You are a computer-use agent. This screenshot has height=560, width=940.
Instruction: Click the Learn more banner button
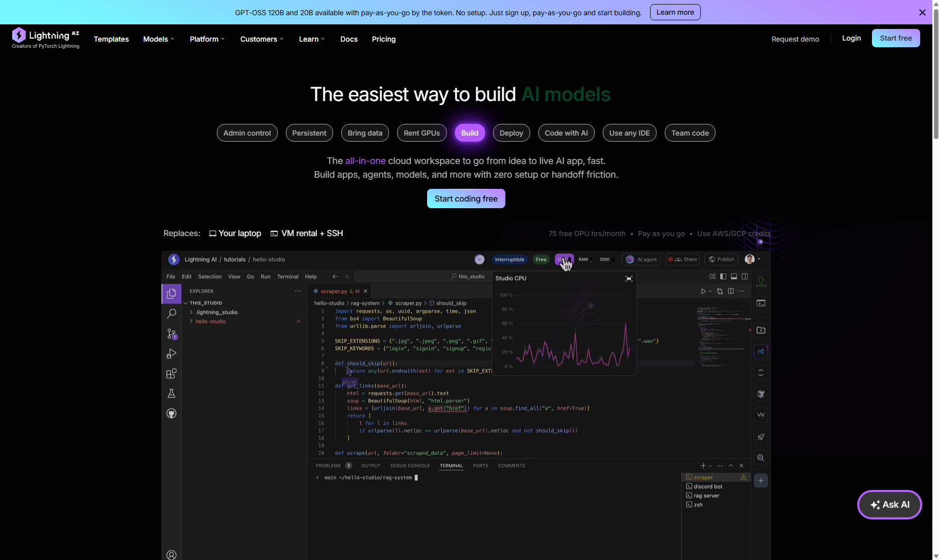(x=675, y=12)
